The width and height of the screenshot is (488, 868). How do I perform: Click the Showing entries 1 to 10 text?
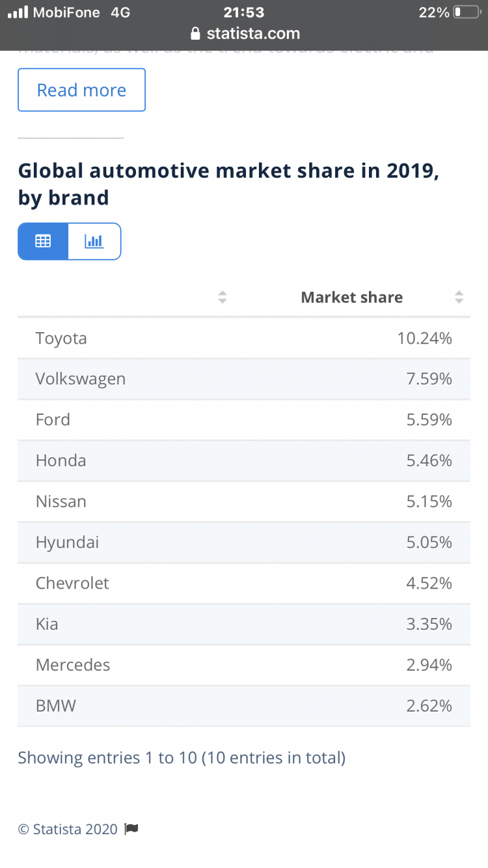(x=182, y=758)
